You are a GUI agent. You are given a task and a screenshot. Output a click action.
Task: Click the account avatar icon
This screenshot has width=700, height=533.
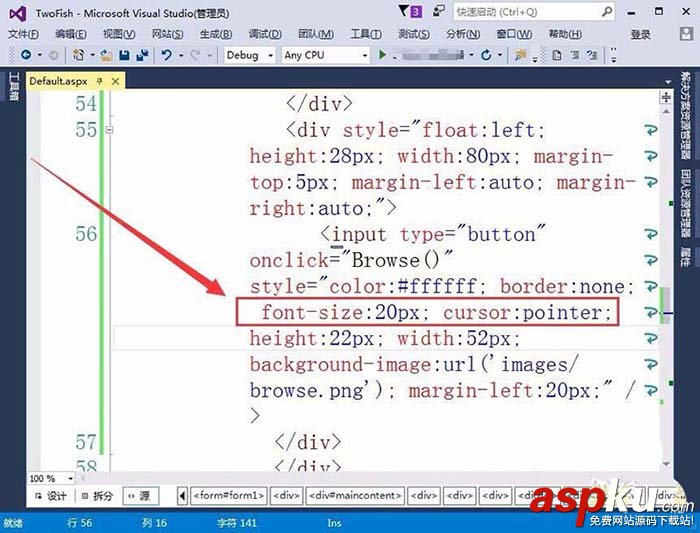click(x=686, y=34)
